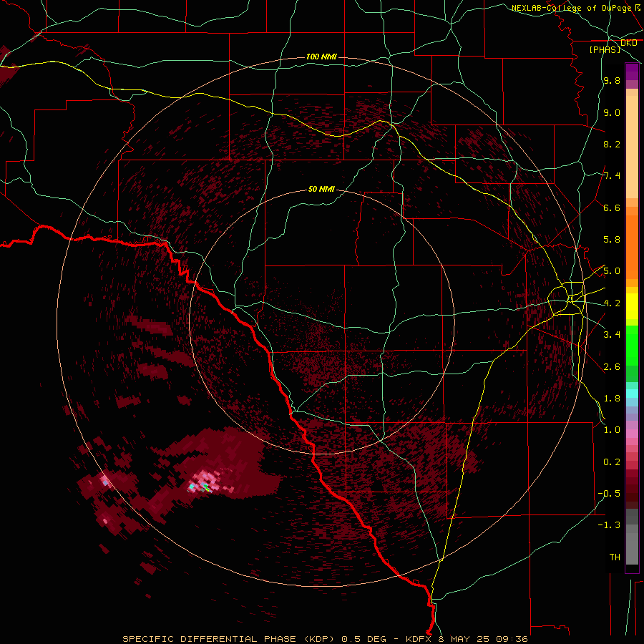This screenshot has width=644, height=644.
Task: Click the bright green segment of the color bar
Action: click(x=632, y=346)
